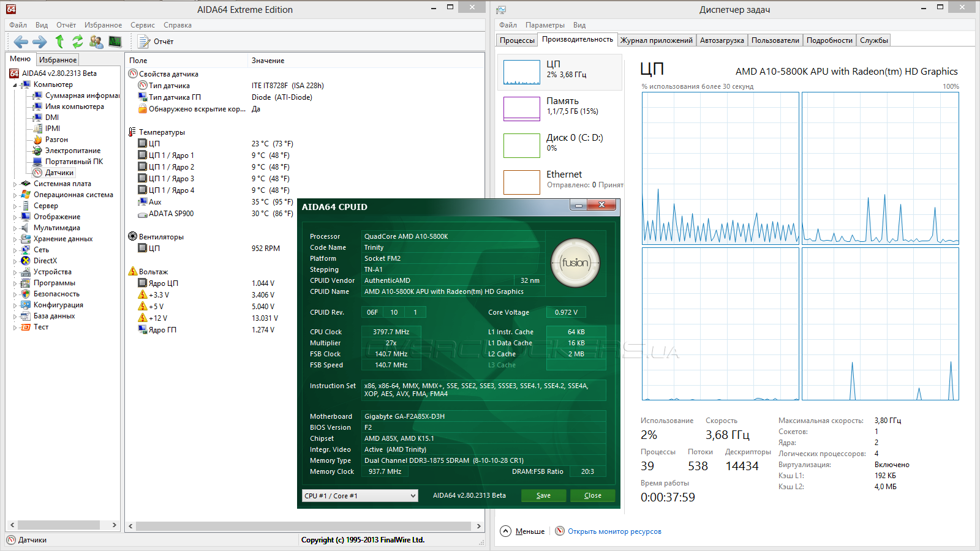
Task: Click the Отчёт toolbar button with page icon
Action: pyautogui.click(x=156, y=42)
